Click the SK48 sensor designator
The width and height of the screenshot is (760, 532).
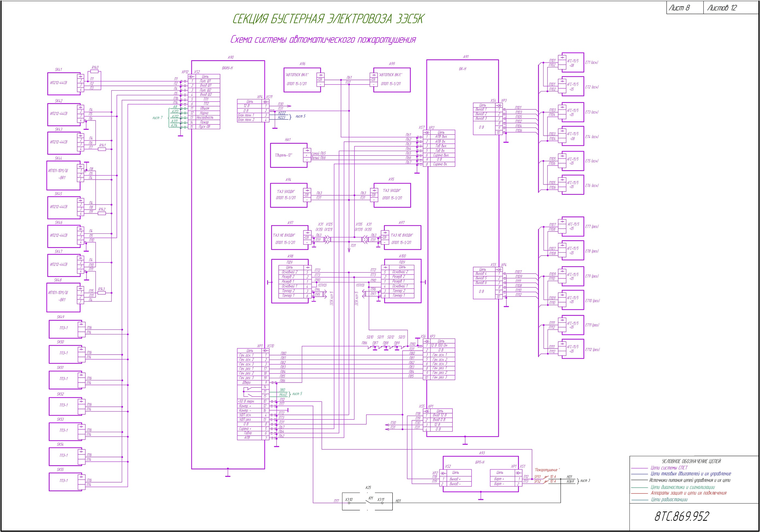click(58, 280)
